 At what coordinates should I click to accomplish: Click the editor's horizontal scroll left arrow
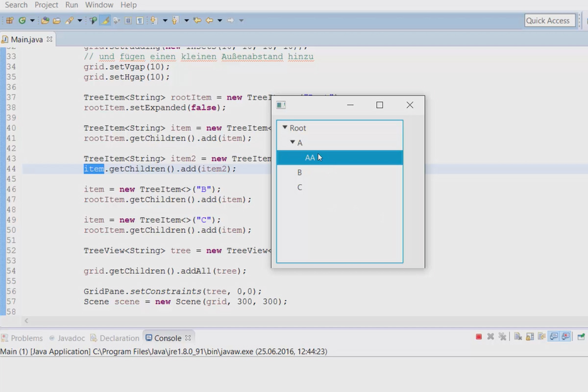[x=26, y=320]
